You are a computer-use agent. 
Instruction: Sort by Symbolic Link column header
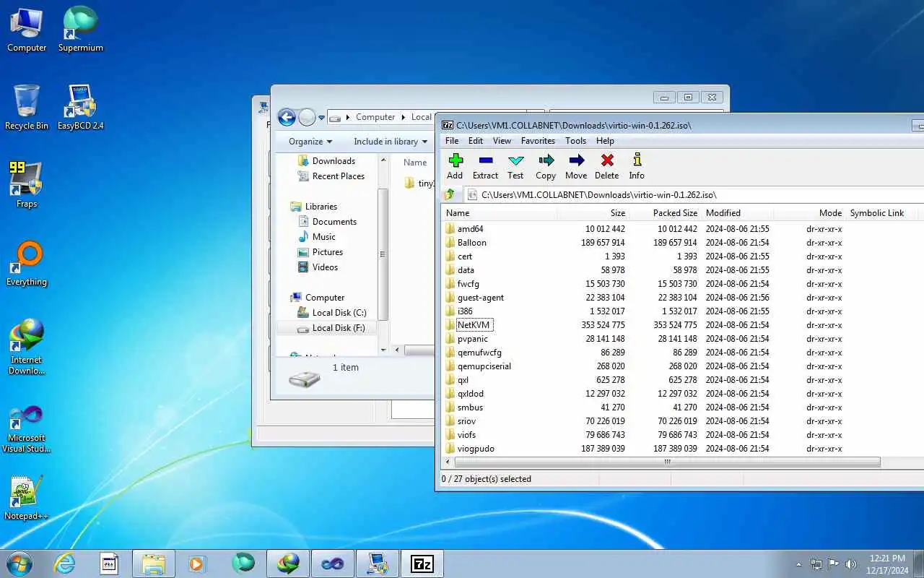[x=881, y=213]
